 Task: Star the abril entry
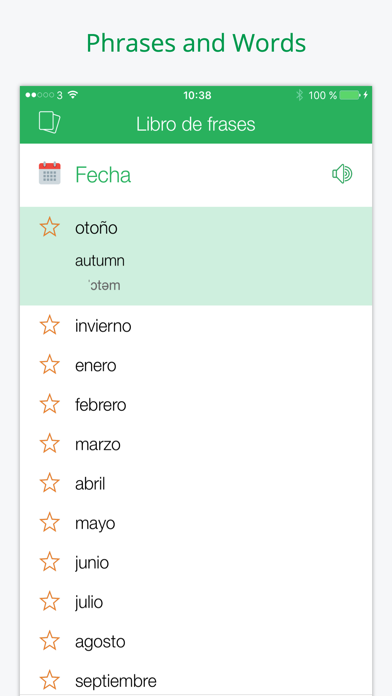49,483
